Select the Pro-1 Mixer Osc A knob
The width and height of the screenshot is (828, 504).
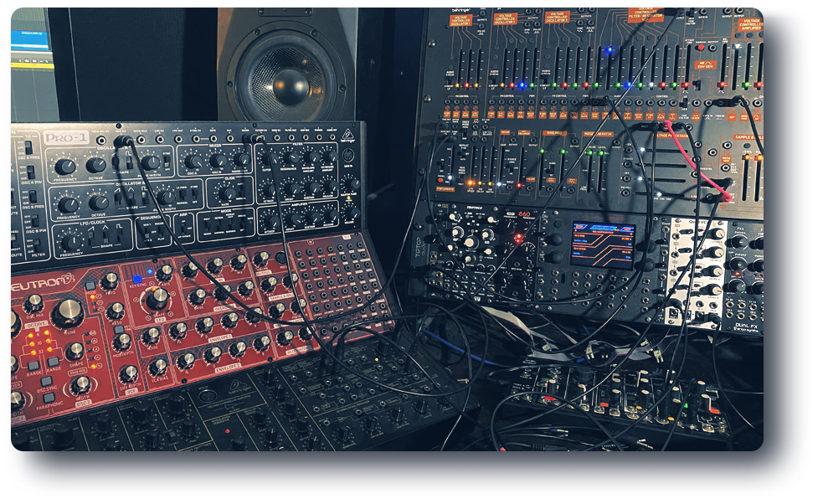click(193, 162)
